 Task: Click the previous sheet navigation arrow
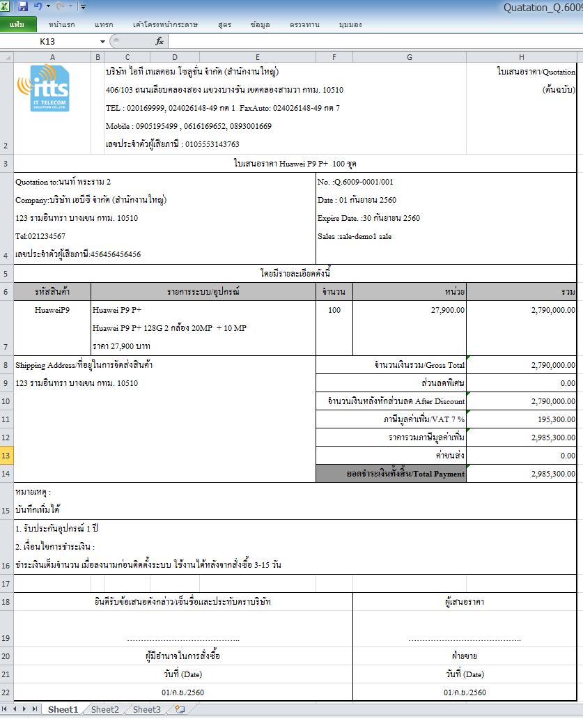pos(15,709)
